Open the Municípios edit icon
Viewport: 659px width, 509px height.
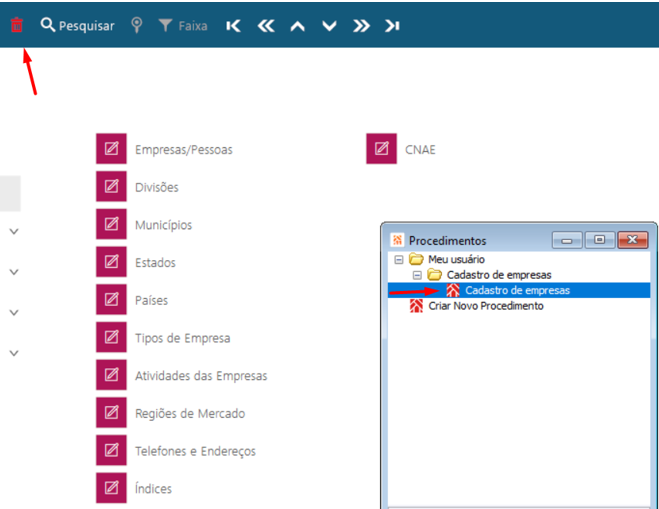click(111, 224)
